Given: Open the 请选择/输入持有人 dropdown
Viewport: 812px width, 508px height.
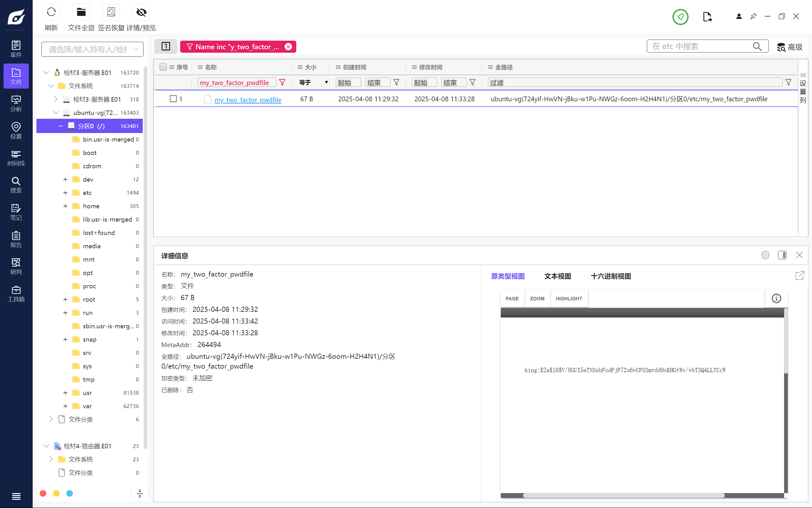Looking at the screenshot, I should click(93, 50).
